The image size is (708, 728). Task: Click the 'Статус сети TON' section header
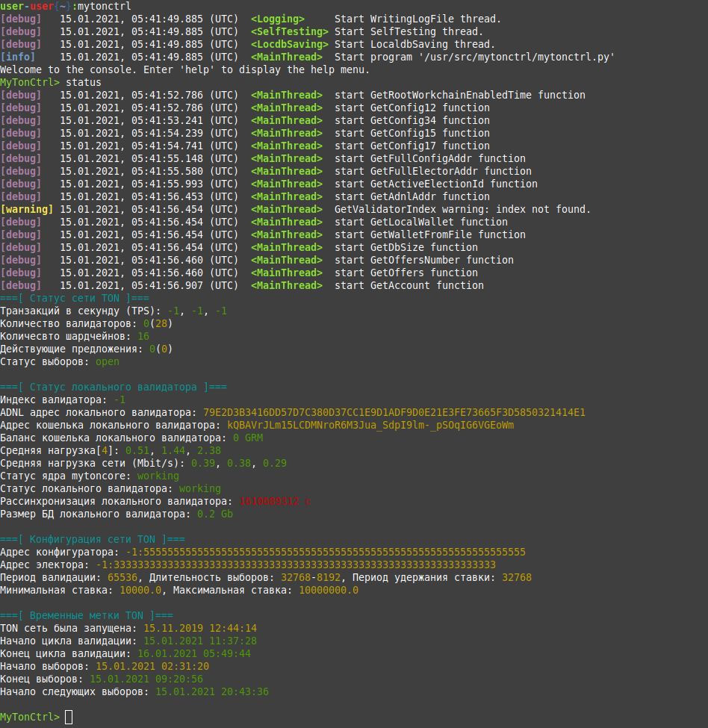pyautogui.click(x=74, y=298)
